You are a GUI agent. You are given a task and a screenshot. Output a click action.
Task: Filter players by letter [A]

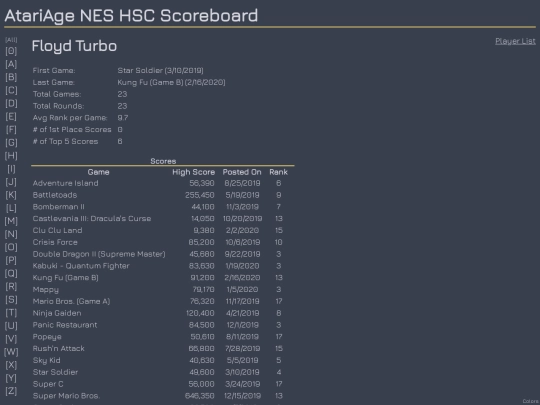[11, 64]
